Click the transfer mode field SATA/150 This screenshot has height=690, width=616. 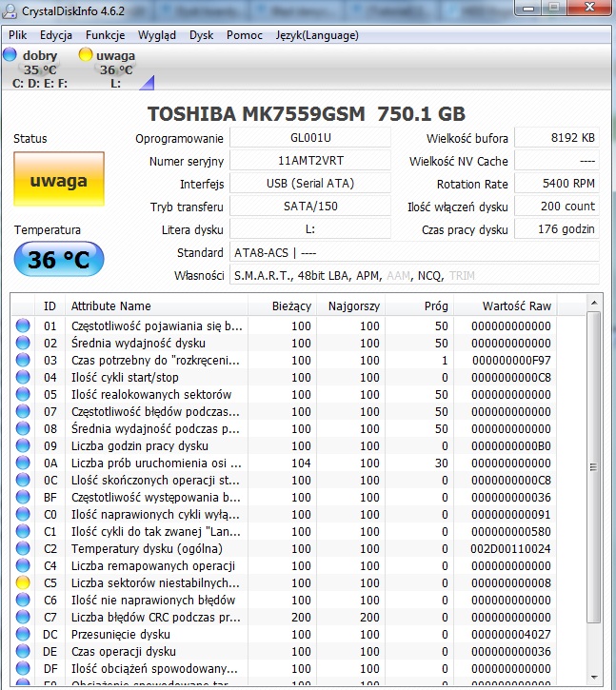pyautogui.click(x=310, y=207)
